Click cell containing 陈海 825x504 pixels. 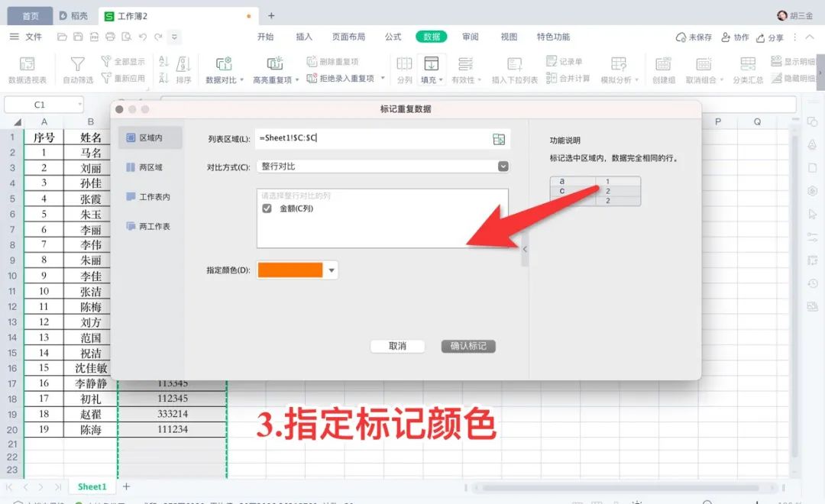(x=90, y=430)
